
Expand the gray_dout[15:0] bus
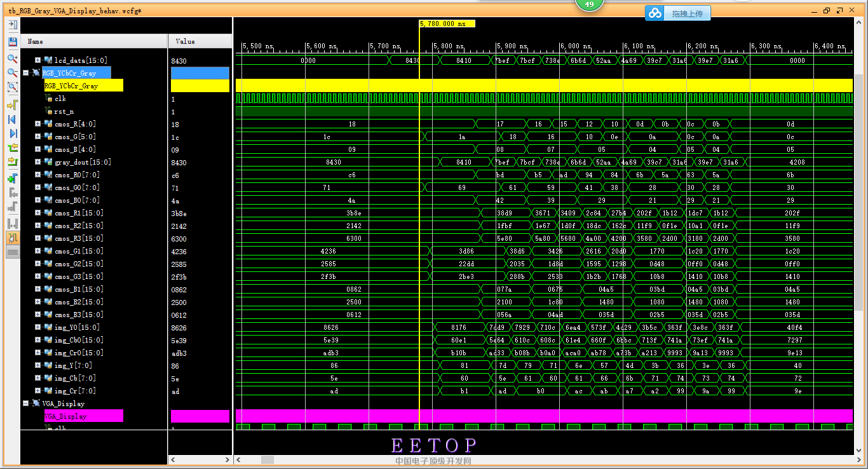point(37,162)
